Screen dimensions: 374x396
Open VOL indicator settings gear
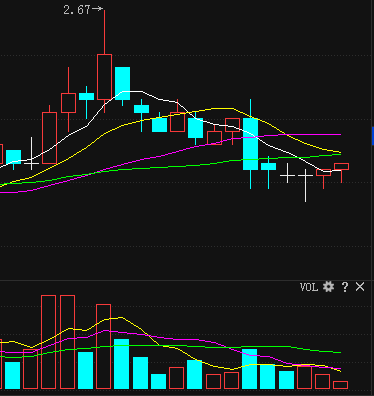point(328,287)
